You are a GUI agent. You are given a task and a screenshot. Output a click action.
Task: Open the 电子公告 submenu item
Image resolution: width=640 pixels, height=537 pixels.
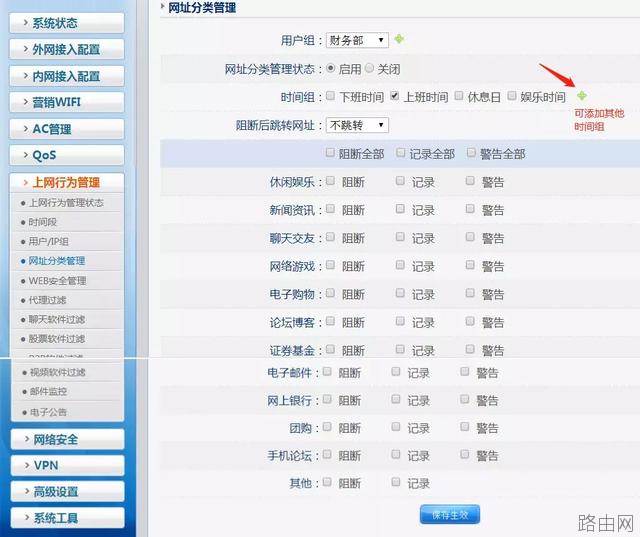click(48, 412)
